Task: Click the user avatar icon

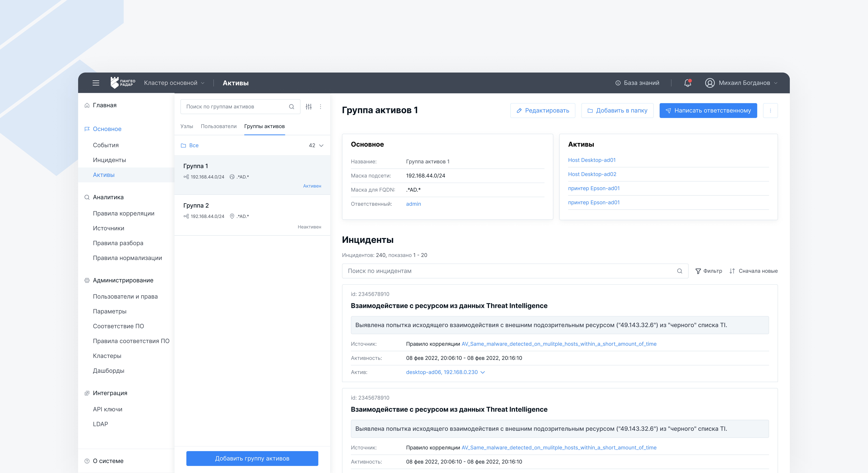Action: point(710,83)
